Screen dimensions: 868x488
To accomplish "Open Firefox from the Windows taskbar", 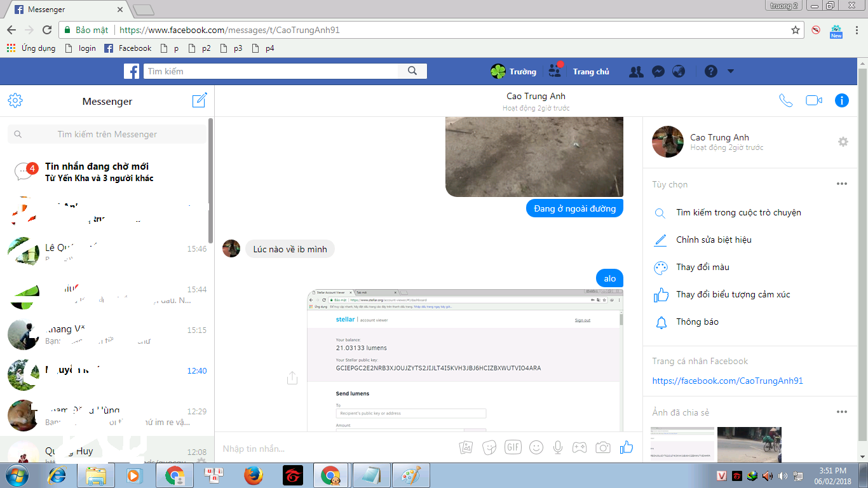I will point(254,475).
